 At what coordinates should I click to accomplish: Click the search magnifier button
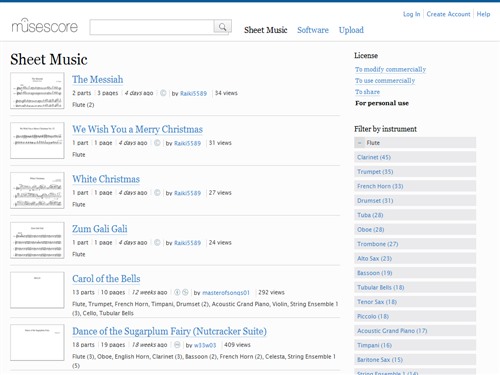click(x=222, y=27)
